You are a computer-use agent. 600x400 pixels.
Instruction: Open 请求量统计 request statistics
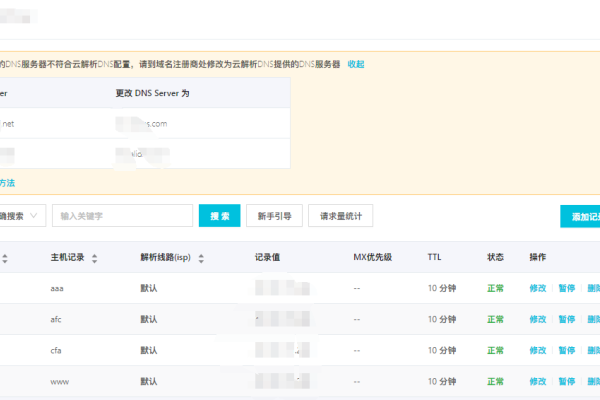coord(341,216)
